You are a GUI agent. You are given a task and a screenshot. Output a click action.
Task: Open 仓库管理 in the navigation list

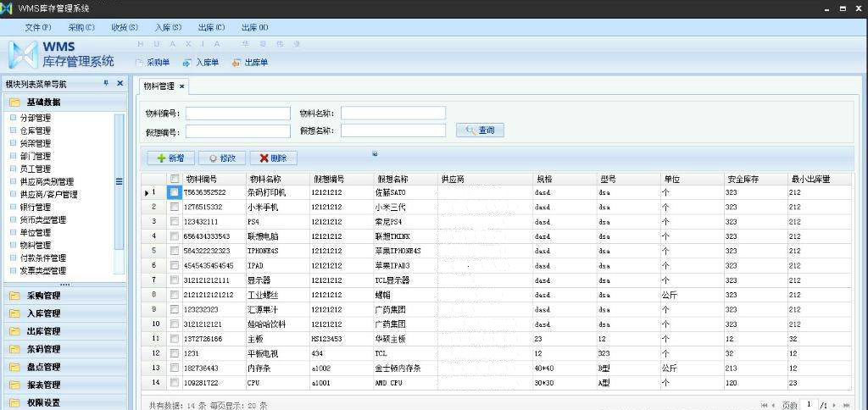point(36,130)
